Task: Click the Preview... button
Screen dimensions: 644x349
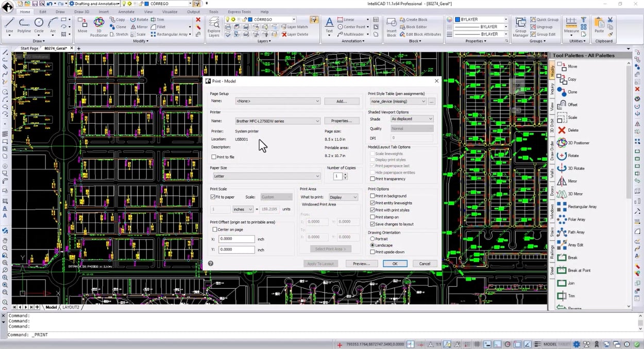Action: [x=361, y=263]
